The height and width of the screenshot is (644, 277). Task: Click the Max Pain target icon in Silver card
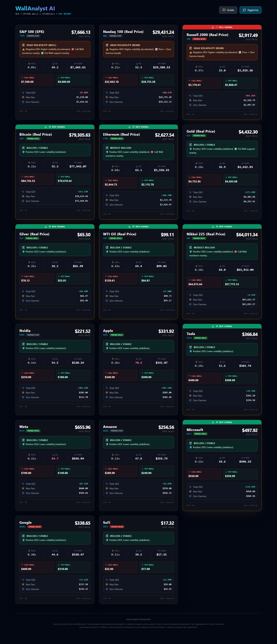coord(23,296)
